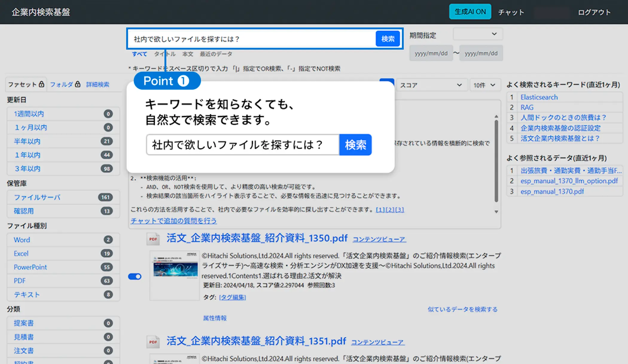The image size is (628, 364).
Task: Toggle the 生成AI ON button
Action: click(x=470, y=12)
